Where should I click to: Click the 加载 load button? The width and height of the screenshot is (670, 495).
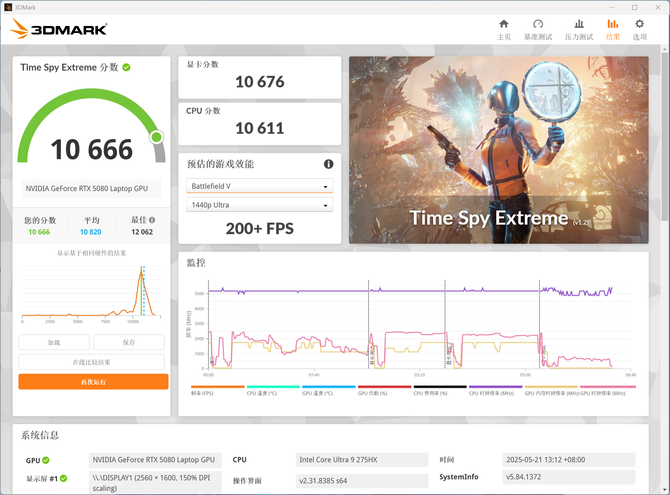pyautogui.click(x=54, y=342)
